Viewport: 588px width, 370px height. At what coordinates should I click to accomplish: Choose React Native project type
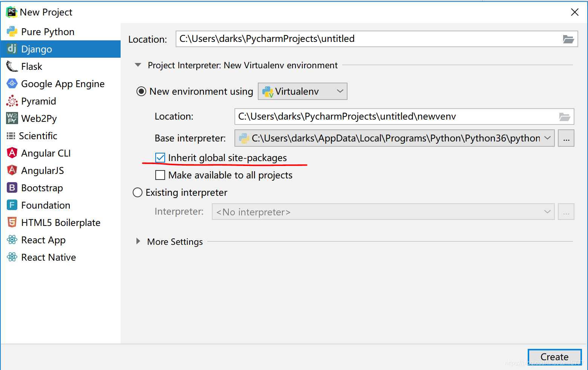[x=61, y=257]
